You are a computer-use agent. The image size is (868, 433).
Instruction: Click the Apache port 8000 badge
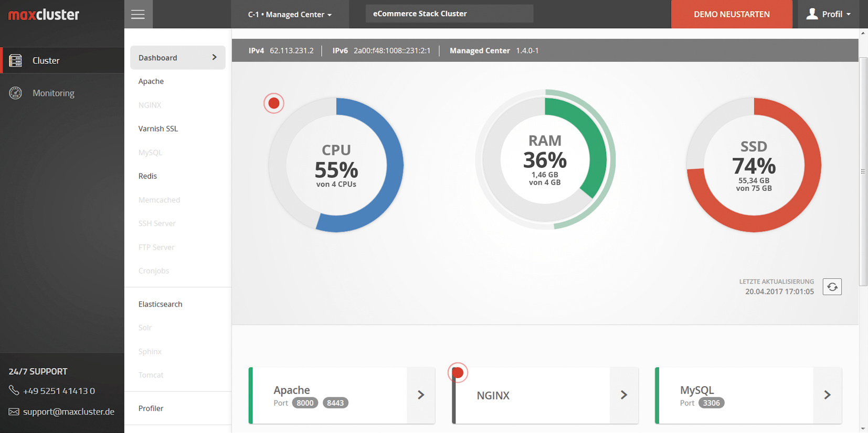[305, 403]
